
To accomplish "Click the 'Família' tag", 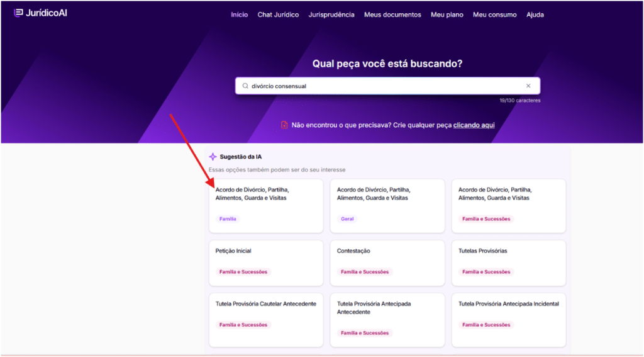I will [228, 219].
